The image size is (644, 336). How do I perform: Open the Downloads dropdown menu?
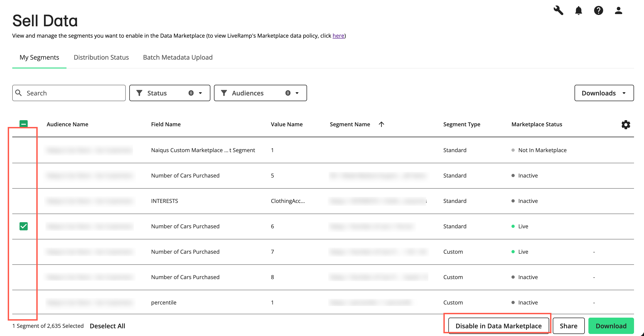click(x=604, y=93)
